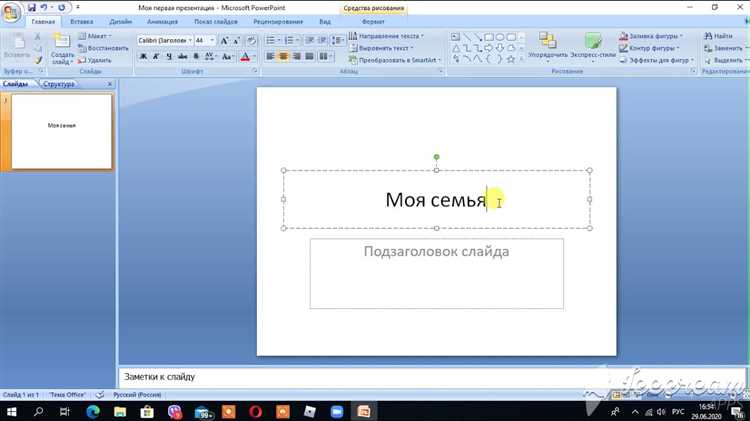Open the round Office button menu
The height and width of the screenshot is (421, 750).
pyautogui.click(x=11, y=12)
